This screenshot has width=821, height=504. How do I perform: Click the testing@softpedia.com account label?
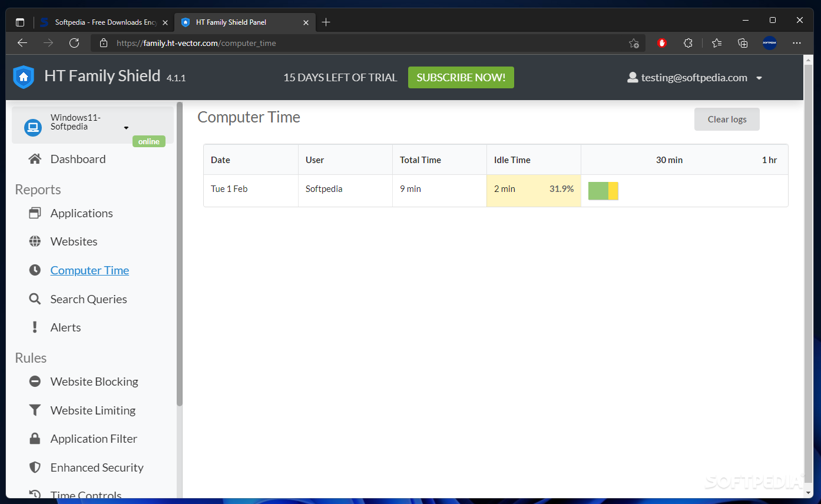tap(694, 77)
